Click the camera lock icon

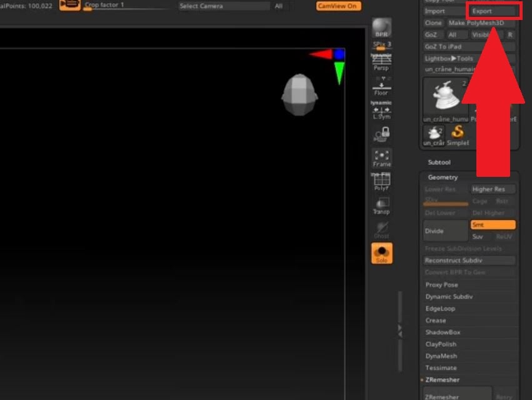coord(382,134)
